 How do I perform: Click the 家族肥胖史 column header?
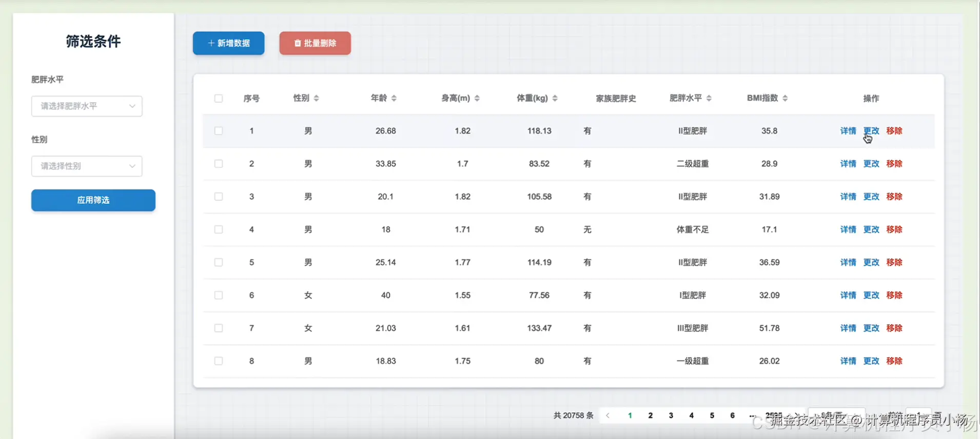click(616, 98)
